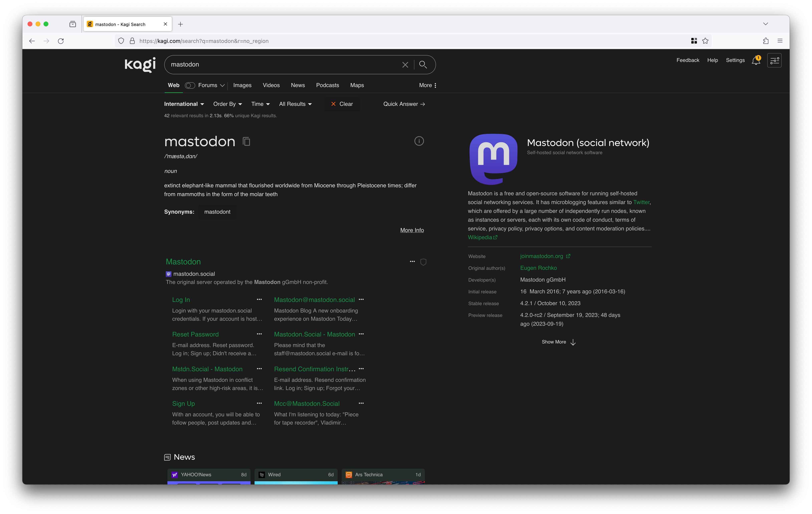The height and width of the screenshot is (514, 812).
Task: Open the Ars Technica news card
Action: [x=383, y=476]
